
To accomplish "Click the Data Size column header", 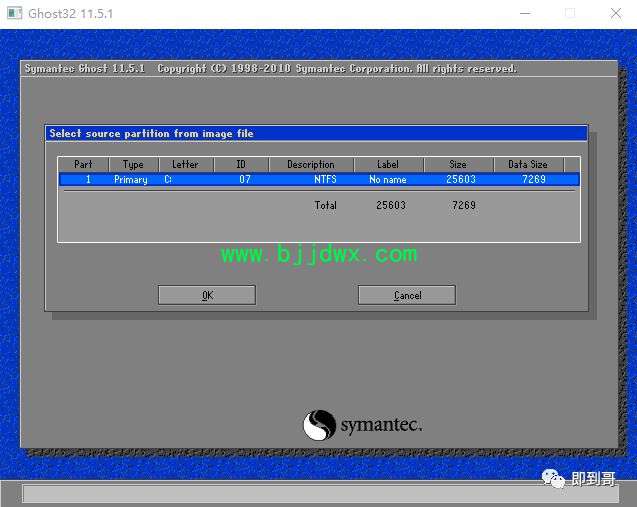I will click(x=528, y=165).
